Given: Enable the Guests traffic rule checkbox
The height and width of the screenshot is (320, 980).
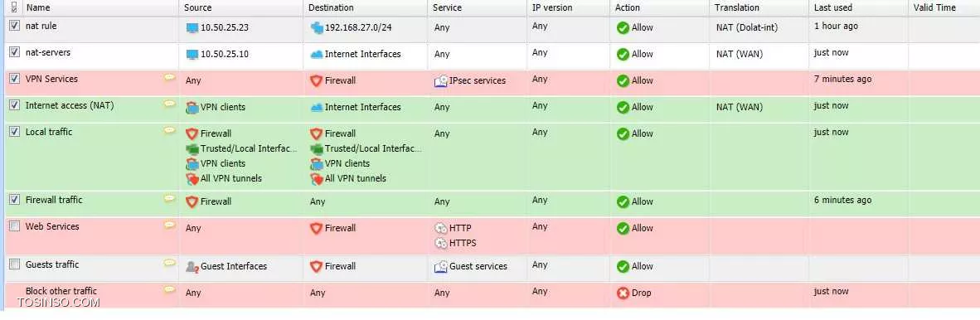Looking at the screenshot, I should click(x=14, y=264).
